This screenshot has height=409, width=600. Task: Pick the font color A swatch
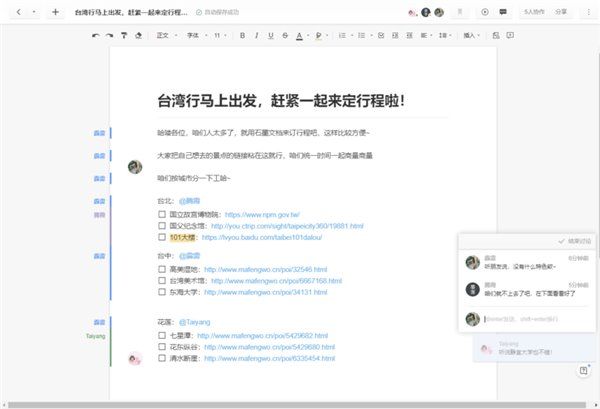pos(299,35)
